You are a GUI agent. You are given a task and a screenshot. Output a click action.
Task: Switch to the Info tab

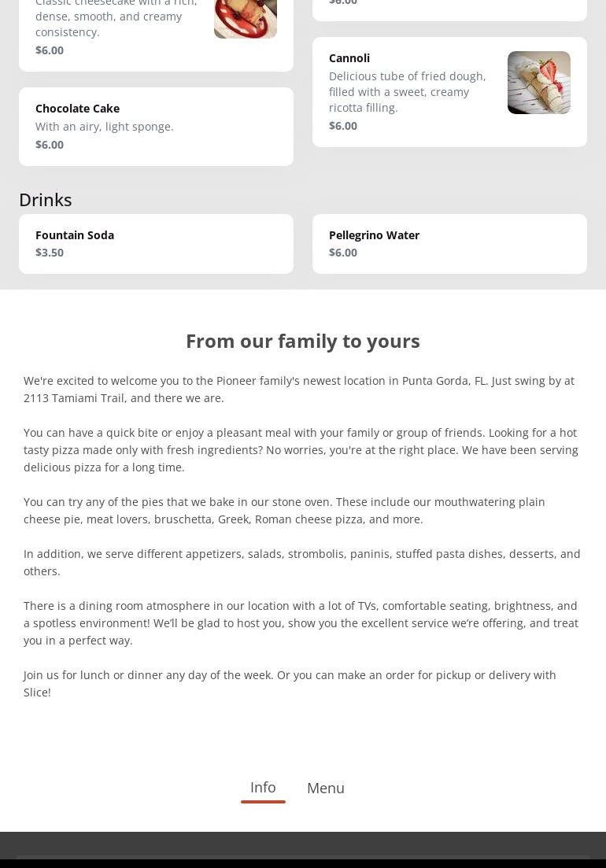[x=263, y=788]
